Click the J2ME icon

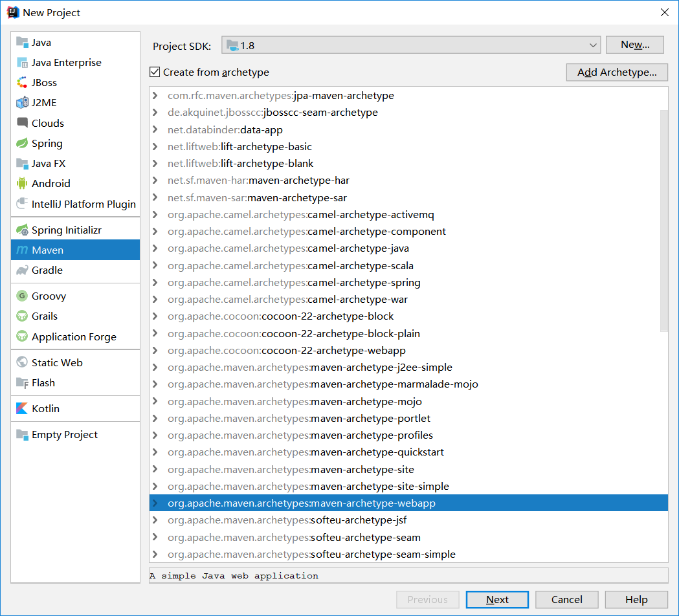[x=22, y=103]
